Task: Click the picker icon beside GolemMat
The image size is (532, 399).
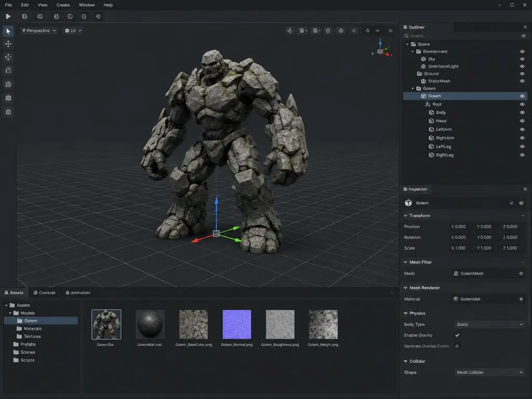Action: pos(521,299)
